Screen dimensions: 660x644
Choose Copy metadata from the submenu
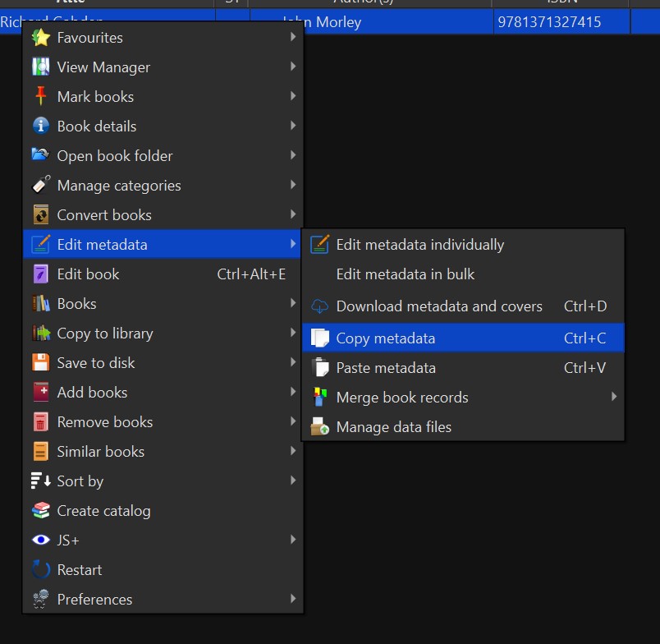pos(386,338)
